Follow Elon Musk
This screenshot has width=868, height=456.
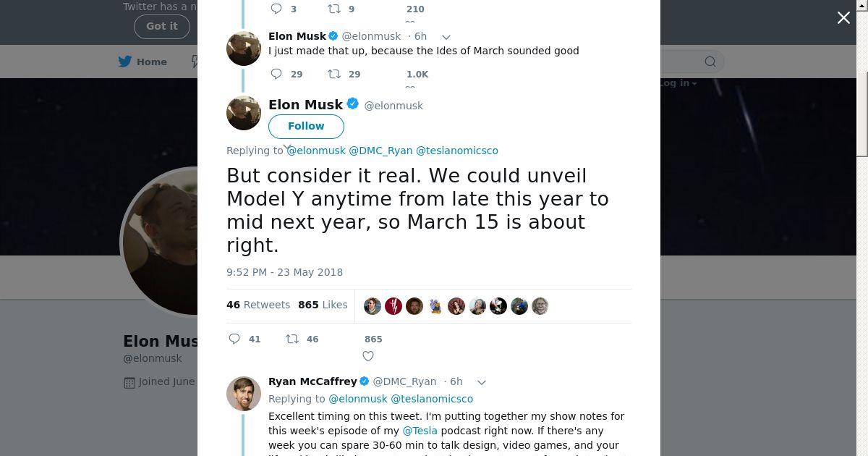(x=306, y=126)
